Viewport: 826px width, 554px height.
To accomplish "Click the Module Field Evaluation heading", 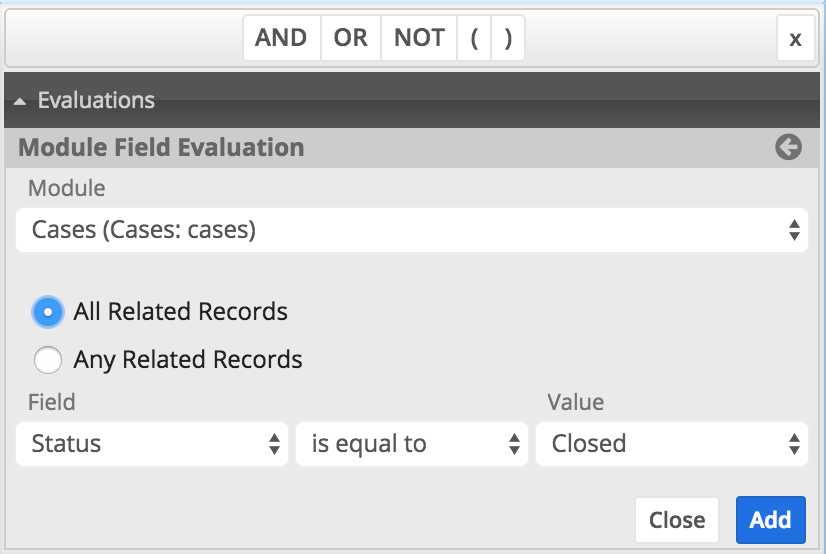I will click(x=161, y=148).
